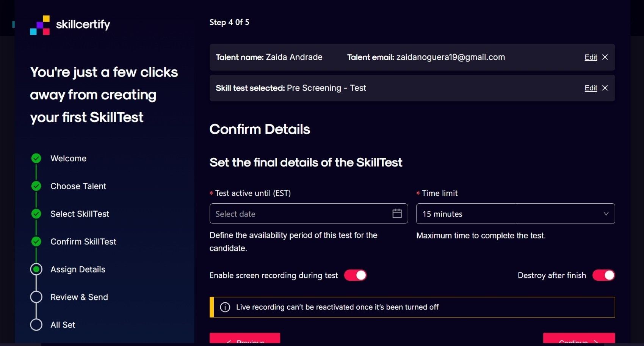
Task: Click the Select date input field
Action: pos(309,214)
